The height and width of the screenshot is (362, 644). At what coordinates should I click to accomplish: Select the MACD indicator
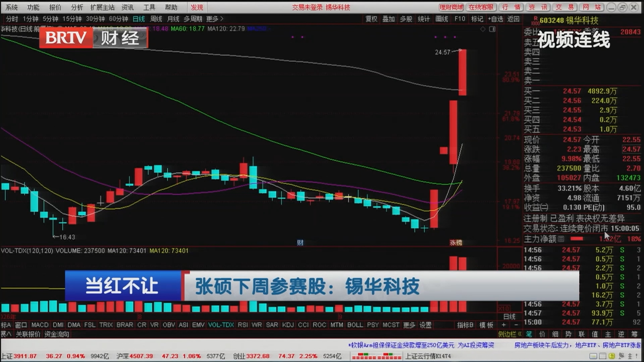click(x=40, y=325)
